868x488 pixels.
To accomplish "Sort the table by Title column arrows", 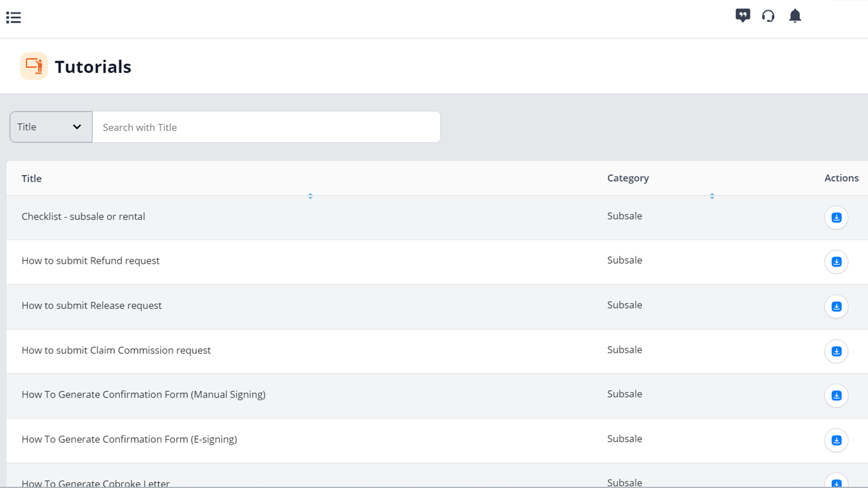I will [310, 196].
